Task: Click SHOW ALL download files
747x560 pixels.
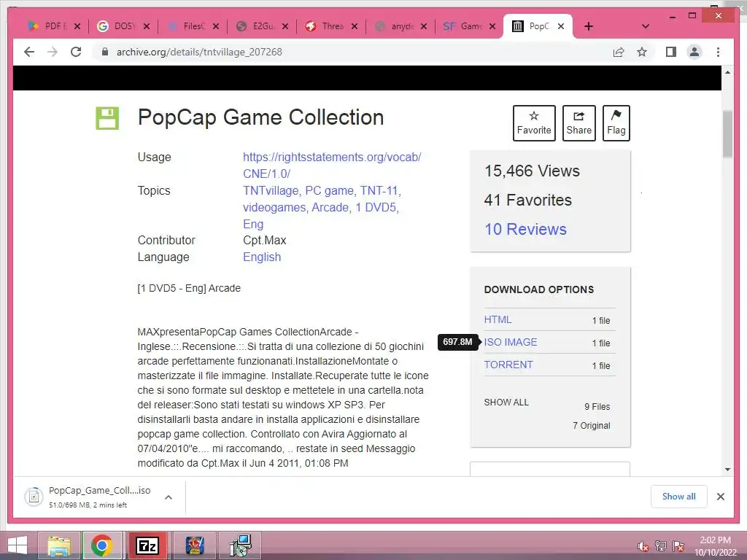Action: [x=506, y=402]
